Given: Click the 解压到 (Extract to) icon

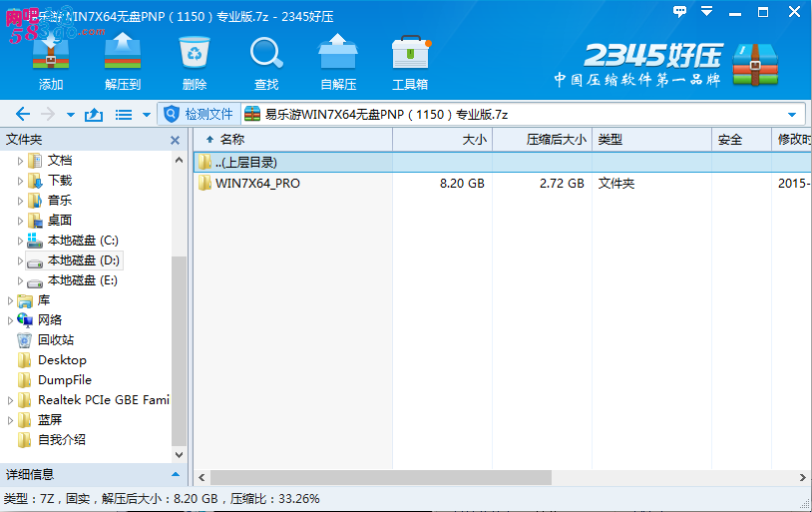Looking at the screenshot, I should 123,51.
